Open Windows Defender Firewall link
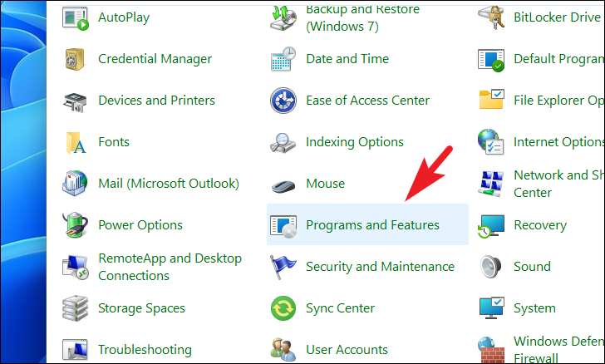 coord(559,350)
